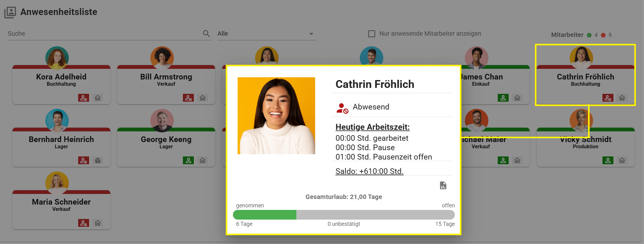Click the Saldo +610:00 Std. link
Screen dimensions: 644x244
click(369, 171)
